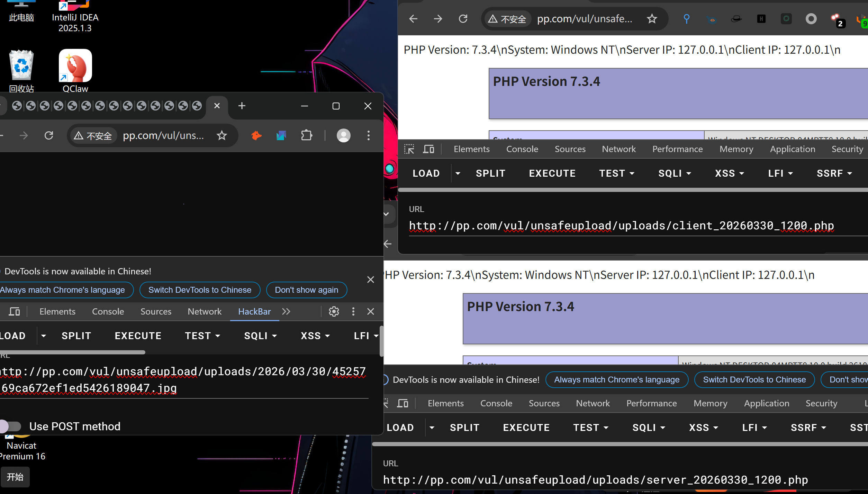868x494 pixels.
Task: Enable Use POST method toggle
Action: tap(11, 426)
